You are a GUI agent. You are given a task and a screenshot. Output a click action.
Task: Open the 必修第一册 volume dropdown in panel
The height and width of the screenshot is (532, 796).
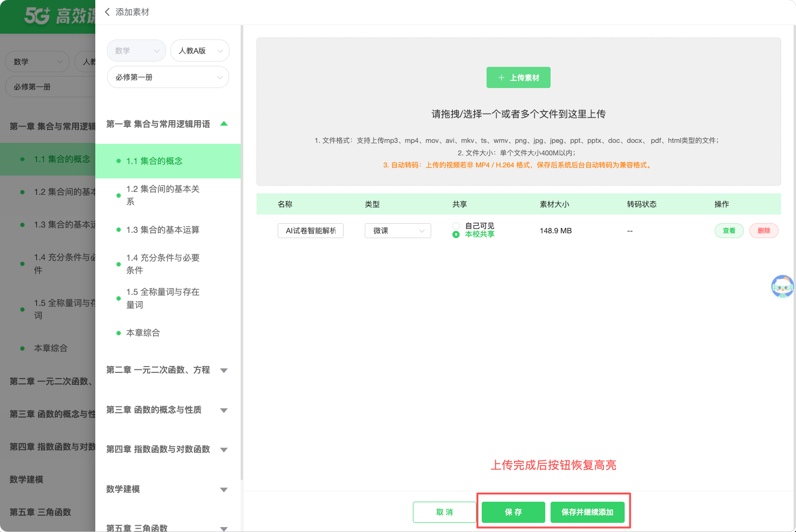click(168, 77)
